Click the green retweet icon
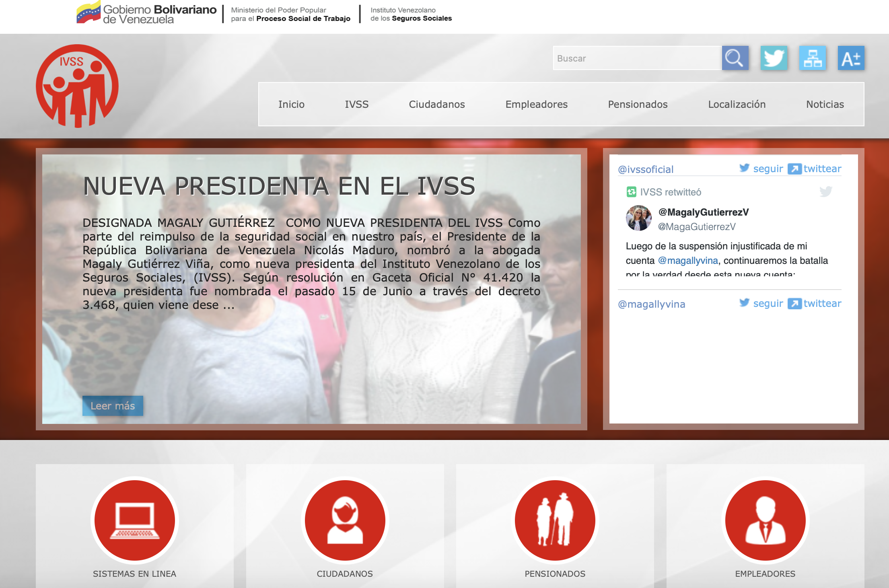 click(x=631, y=192)
